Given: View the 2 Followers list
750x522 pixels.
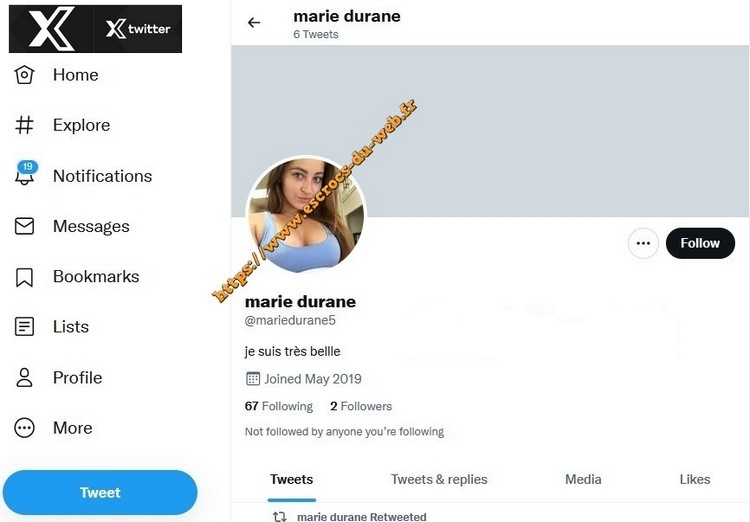Looking at the screenshot, I should 361,406.
